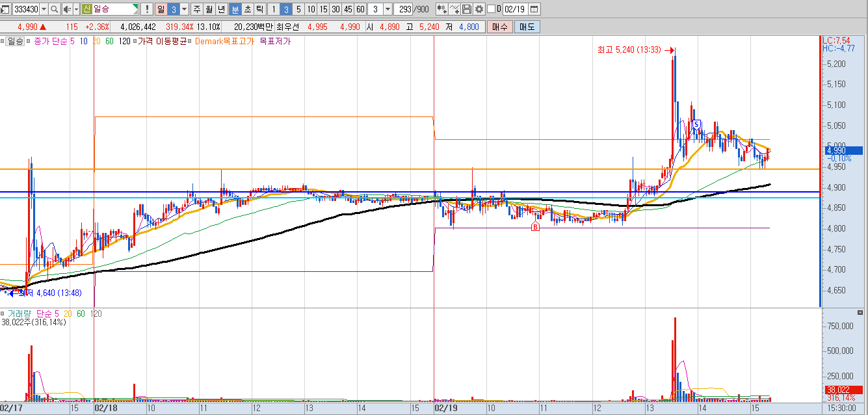Click the floppy disk save icon
The image size is (868, 415).
pos(467,9)
